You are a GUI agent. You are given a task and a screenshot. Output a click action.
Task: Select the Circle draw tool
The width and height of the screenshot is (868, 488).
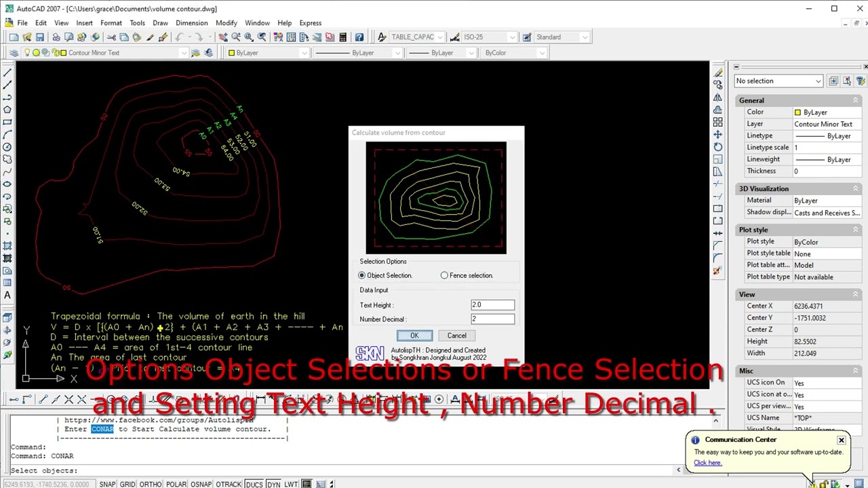7,146
